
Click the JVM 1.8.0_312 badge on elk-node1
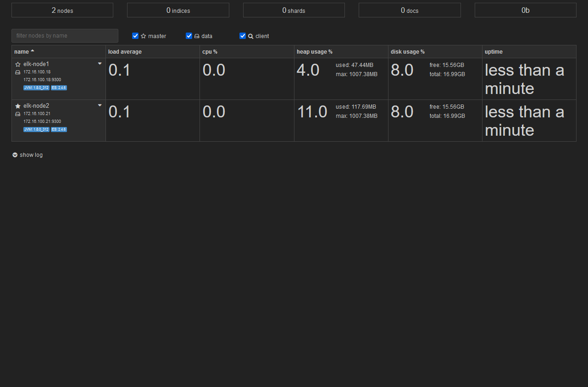click(36, 88)
